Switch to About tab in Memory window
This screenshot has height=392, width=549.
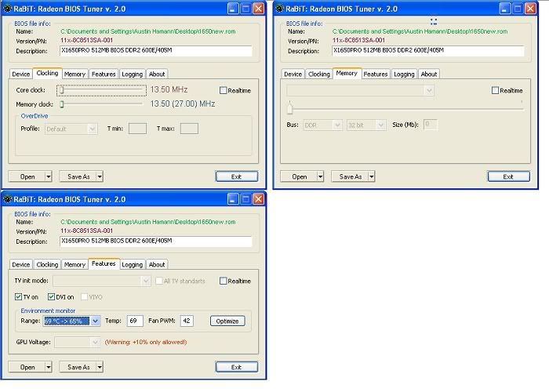pyautogui.click(x=428, y=74)
